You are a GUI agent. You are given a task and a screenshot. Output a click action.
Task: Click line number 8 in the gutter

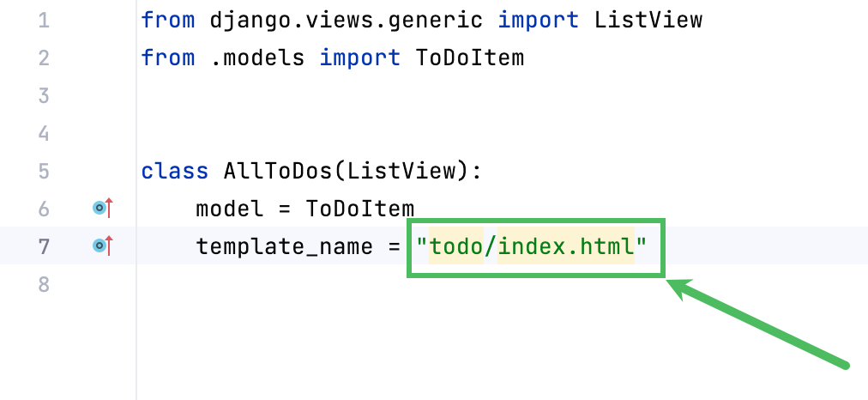click(44, 284)
